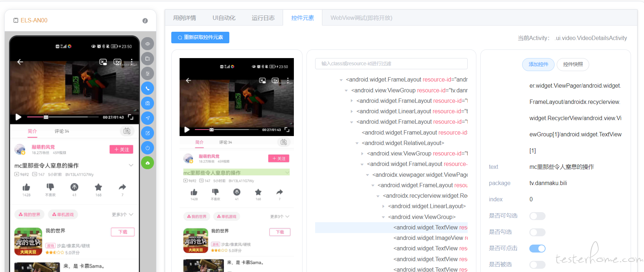This screenshot has height=272, width=644.
Task: Tap the TV cast icon on ELS-AN00 device screen
Action: (x=117, y=62)
